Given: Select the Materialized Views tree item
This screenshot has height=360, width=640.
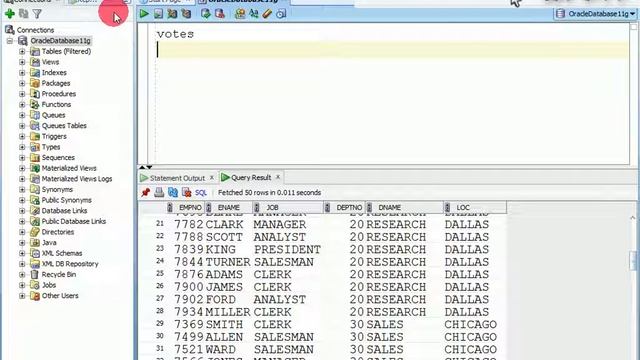Looking at the screenshot, I should [69, 168].
